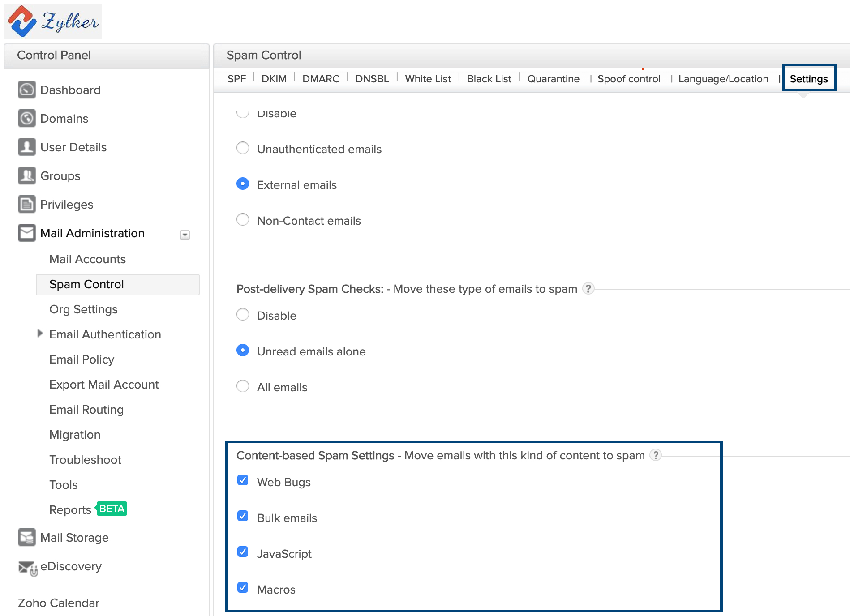Click the Post-delivery Spam Checks help icon
Image resolution: width=850 pixels, height=616 pixels.
click(588, 289)
